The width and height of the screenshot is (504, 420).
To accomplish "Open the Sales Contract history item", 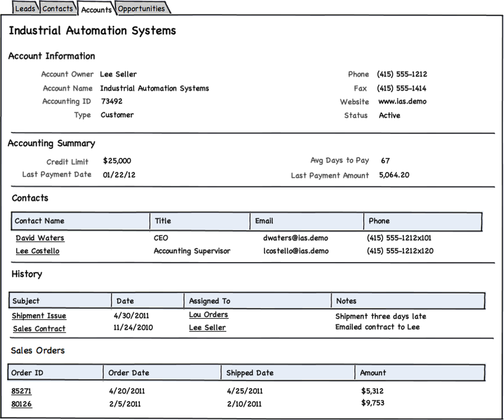I will point(39,328).
